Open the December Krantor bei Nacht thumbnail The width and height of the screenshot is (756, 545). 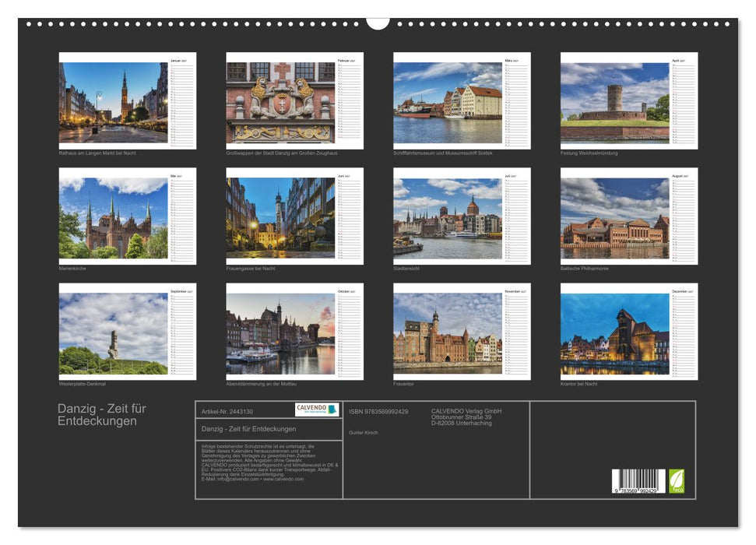[629, 332]
